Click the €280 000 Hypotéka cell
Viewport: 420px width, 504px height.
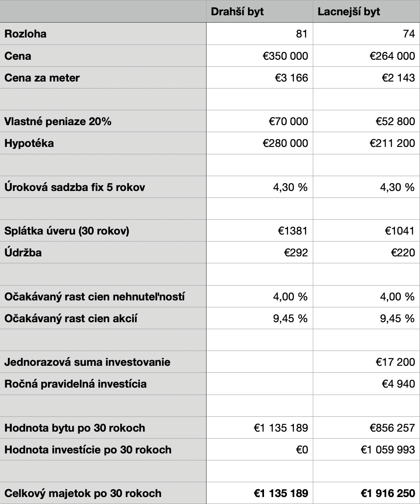(x=259, y=143)
